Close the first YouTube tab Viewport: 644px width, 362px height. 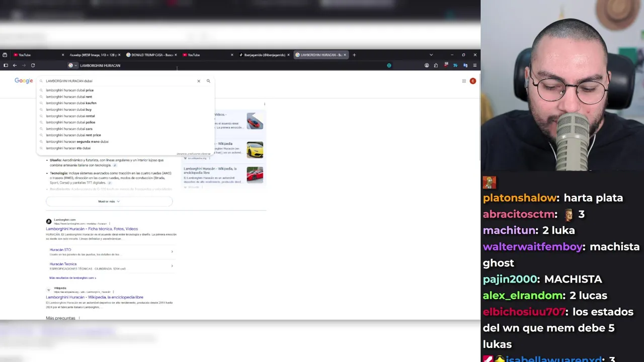(63, 55)
